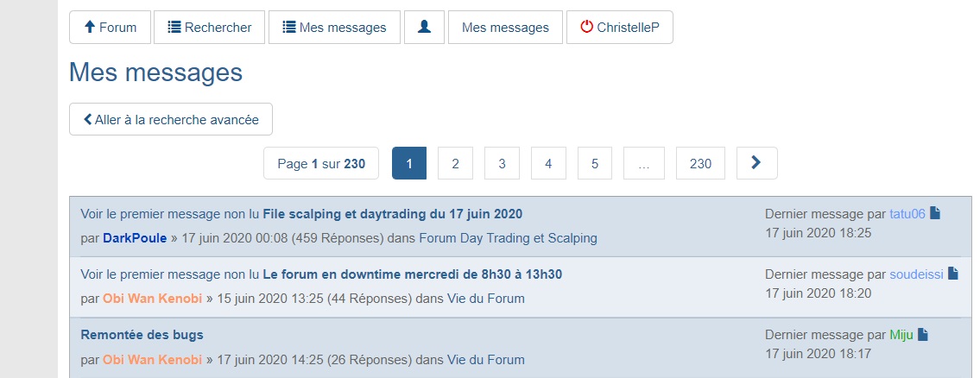Open the Rechercher search page
The width and height of the screenshot is (980, 378).
pyautogui.click(x=209, y=27)
